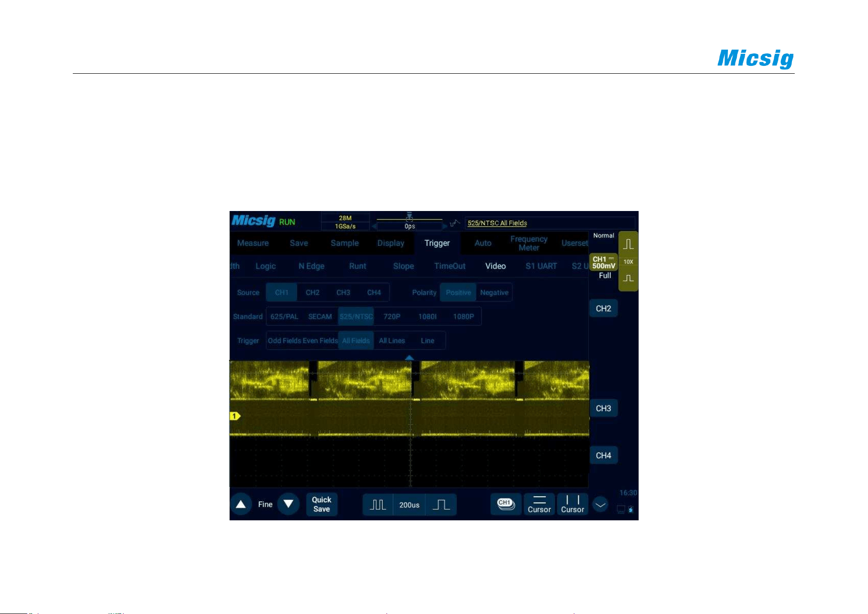Tap the 0ps trigger delay readout
868x614 pixels.
pyautogui.click(x=409, y=226)
